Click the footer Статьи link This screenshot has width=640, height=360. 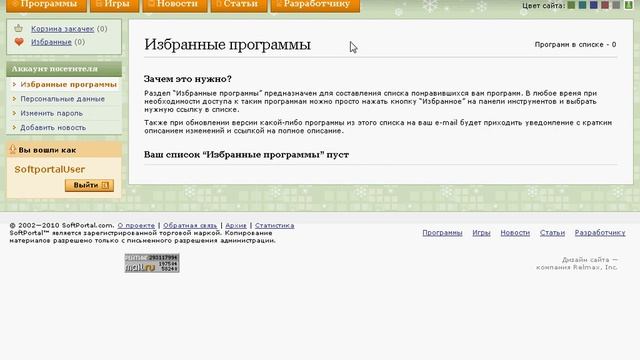click(x=552, y=233)
